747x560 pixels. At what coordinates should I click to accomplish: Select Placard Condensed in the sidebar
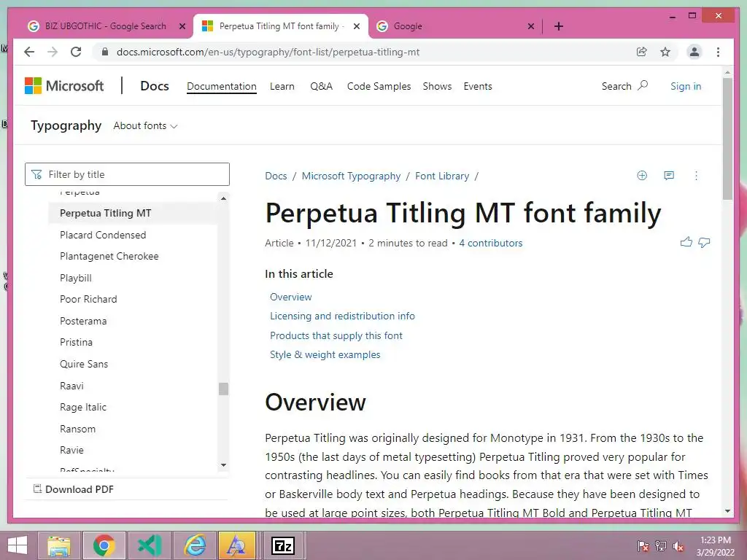[x=103, y=235]
